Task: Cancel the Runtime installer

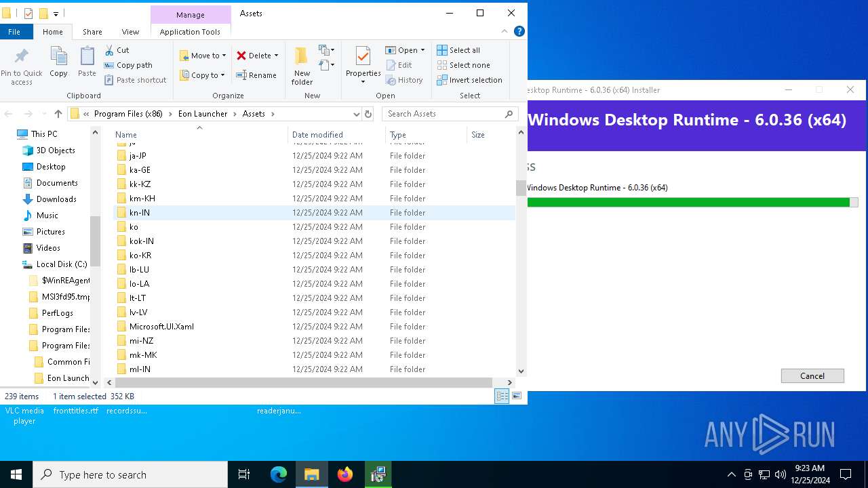Action: point(812,375)
